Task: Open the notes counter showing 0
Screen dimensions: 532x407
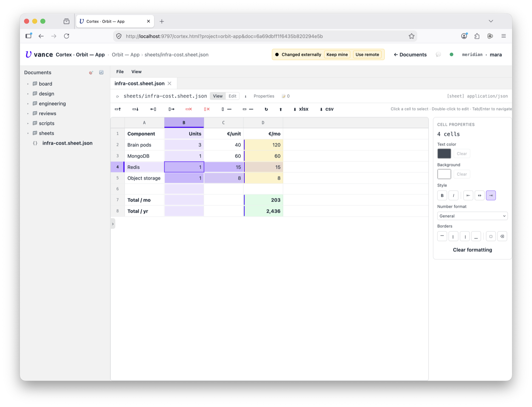Action: 286,96
